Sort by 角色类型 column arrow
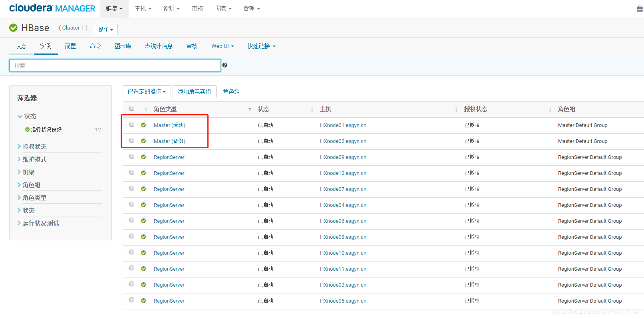The height and width of the screenshot is (319, 644). pyautogui.click(x=250, y=109)
